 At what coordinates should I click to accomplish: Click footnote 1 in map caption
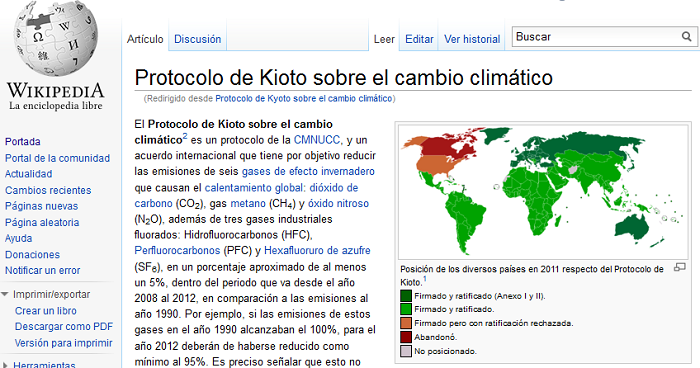click(x=425, y=279)
